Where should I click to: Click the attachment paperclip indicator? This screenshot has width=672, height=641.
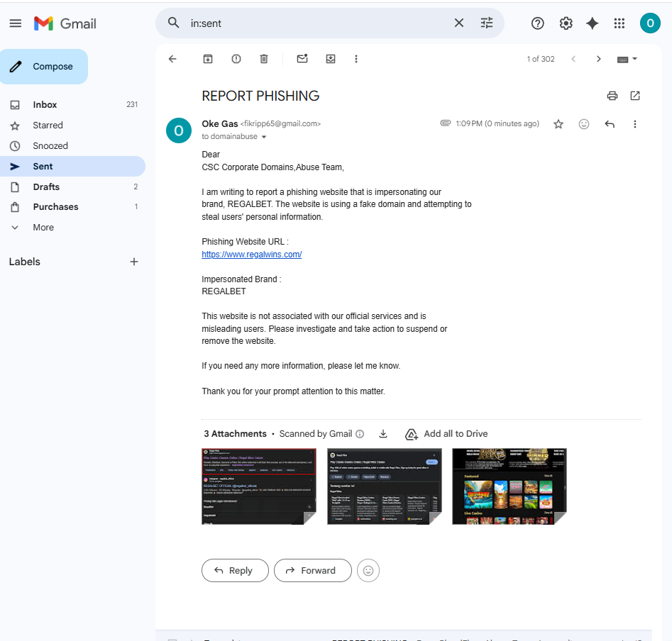446,123
